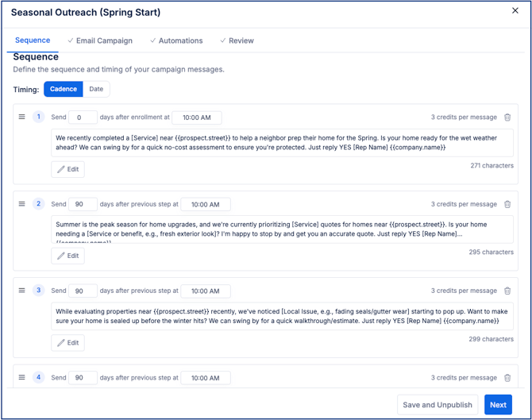Open the Sequence tab
The height and width of the screenshot is (420, 532).
33,40
